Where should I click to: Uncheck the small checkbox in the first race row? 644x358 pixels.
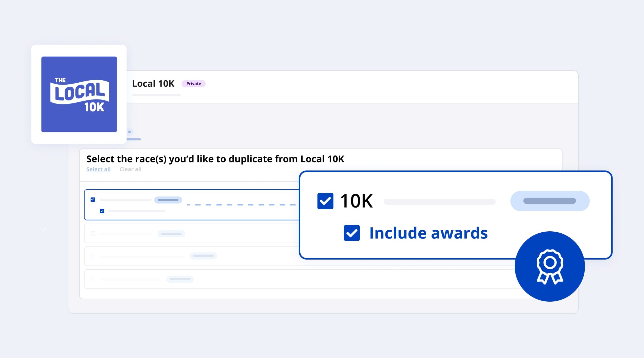point(93,200)
